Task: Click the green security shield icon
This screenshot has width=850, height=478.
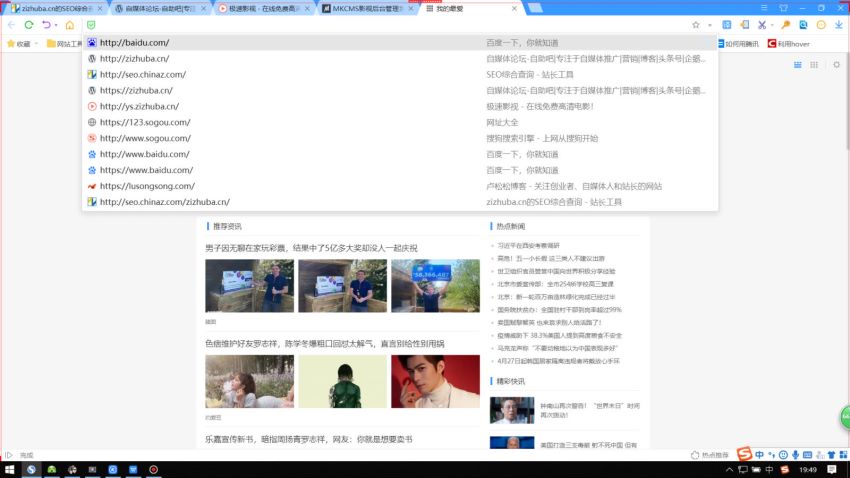Action: 91,25
